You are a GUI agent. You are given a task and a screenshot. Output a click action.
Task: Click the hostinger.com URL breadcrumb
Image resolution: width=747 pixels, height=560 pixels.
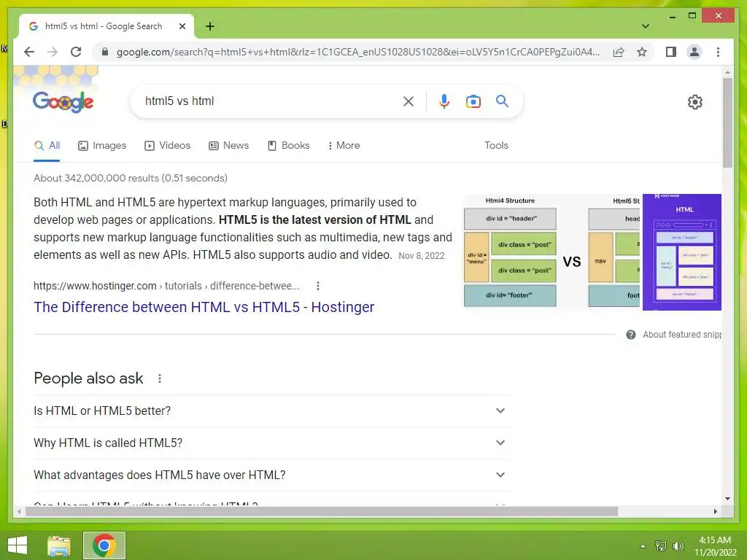pos(166,286)
